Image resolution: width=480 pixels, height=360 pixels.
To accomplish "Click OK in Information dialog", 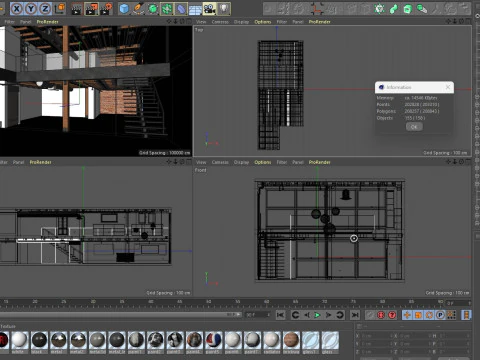I will point(414,127).
